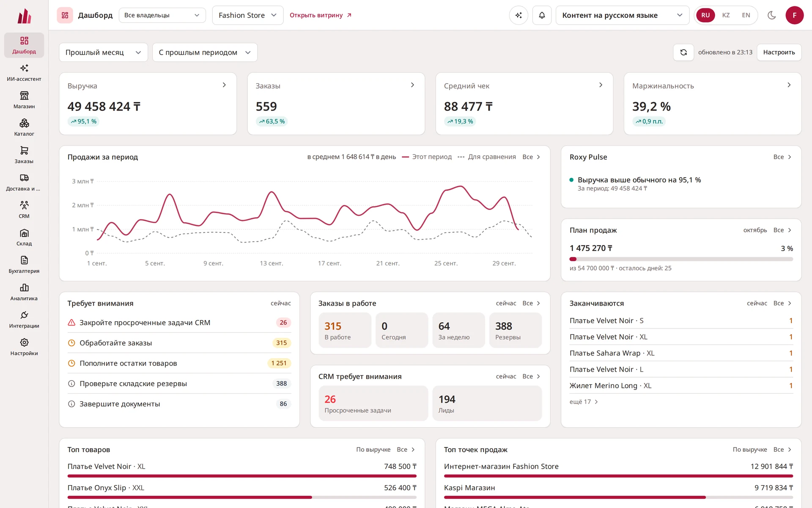
Task: Toggle dark mode moon icon
Action: [x=771, y=15]
